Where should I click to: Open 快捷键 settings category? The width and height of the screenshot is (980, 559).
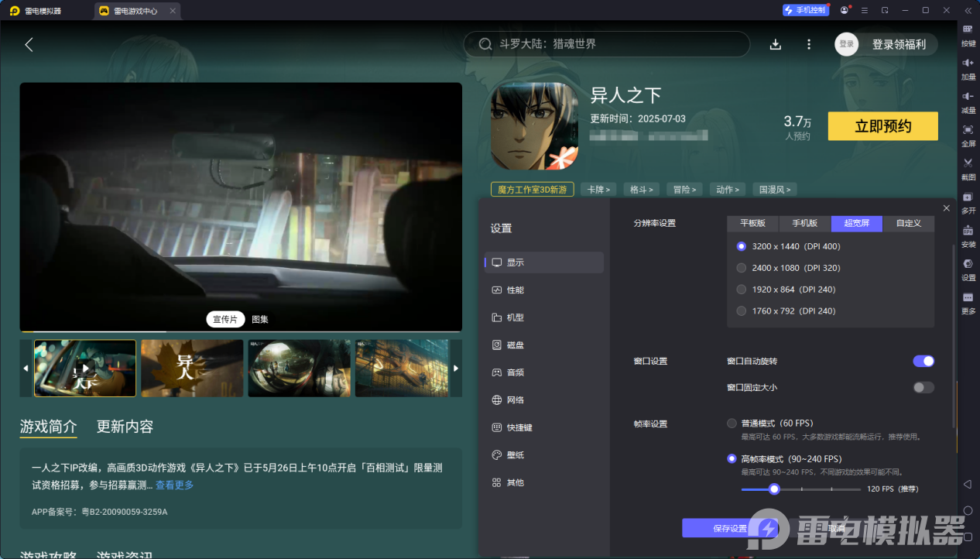tap(544, 427)
